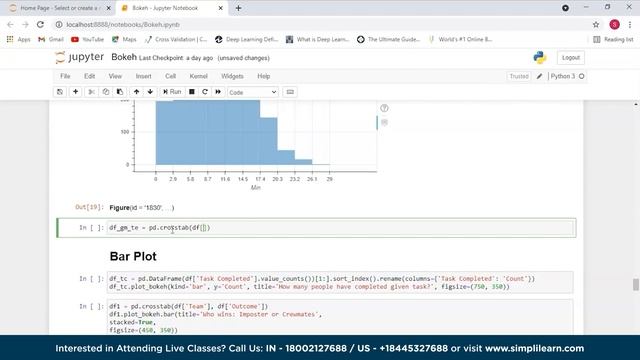Open a new browser tab
The width and height of the screenshot is (640, 360).
[x=238, y=8]
